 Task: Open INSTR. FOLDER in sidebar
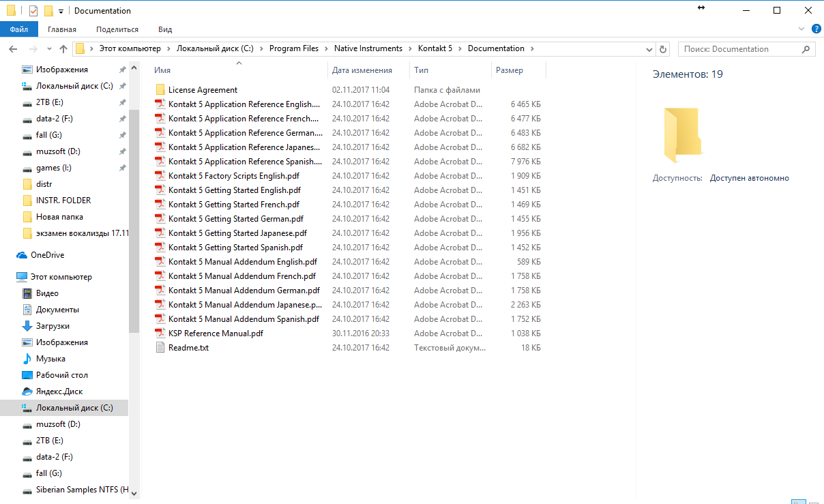coord(64,201)
